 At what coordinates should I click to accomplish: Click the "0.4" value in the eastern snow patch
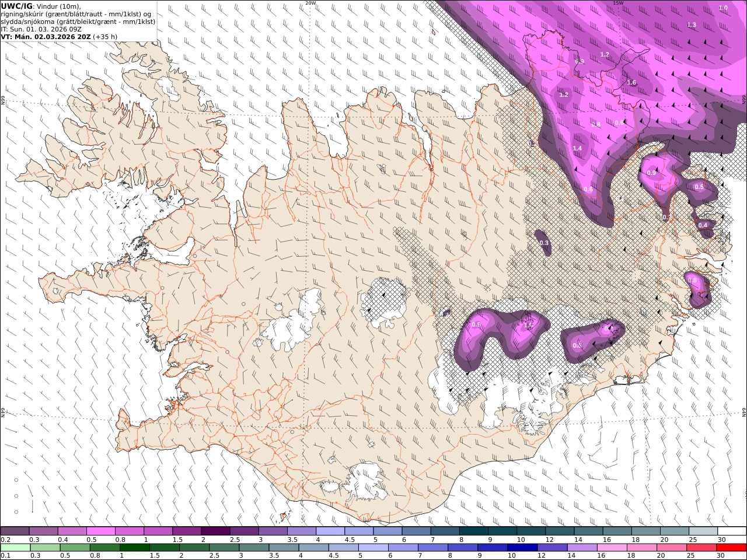click(x=703, y=226)
